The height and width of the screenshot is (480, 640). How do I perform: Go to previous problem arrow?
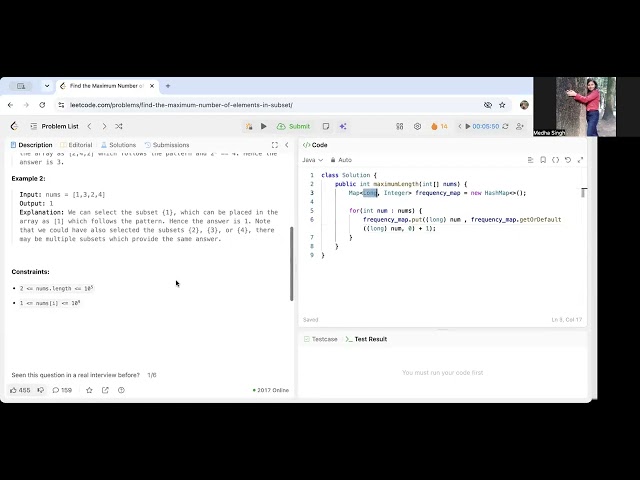(89, 127)
